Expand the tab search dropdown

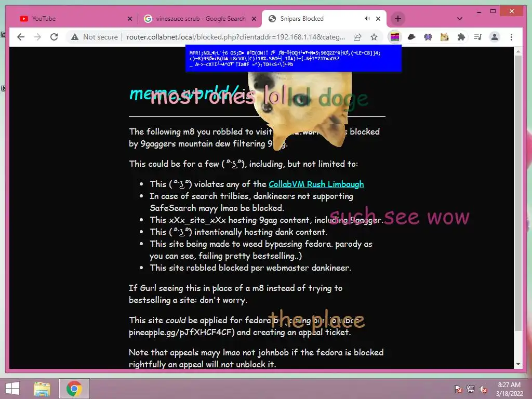(x=459, y=19)
